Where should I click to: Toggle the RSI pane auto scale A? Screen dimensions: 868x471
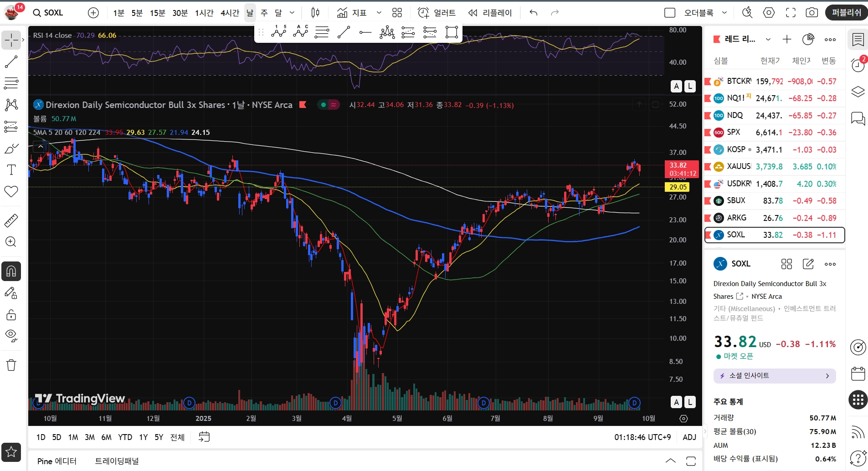[677, 86]
